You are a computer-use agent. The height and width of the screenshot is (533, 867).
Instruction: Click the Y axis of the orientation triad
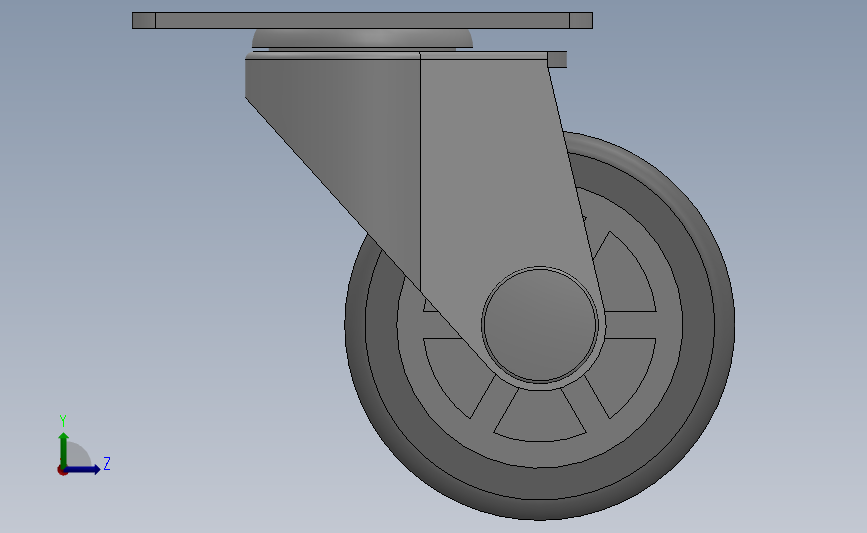point(64,450)
